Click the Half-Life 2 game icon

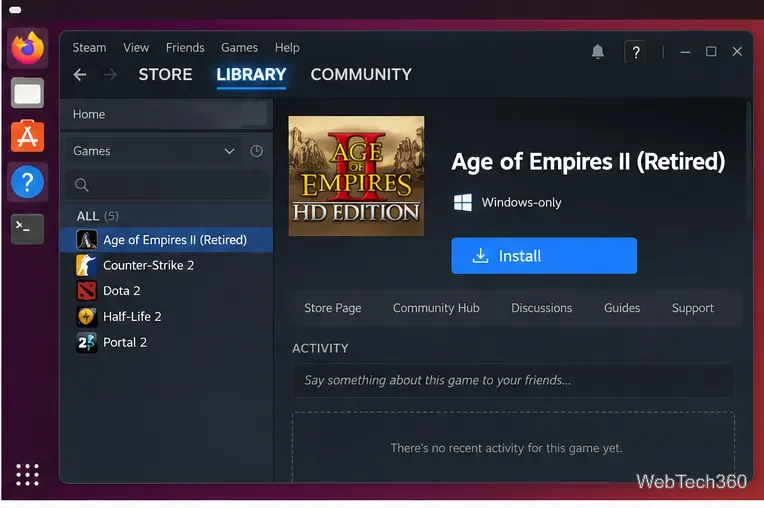coord(87,317)
